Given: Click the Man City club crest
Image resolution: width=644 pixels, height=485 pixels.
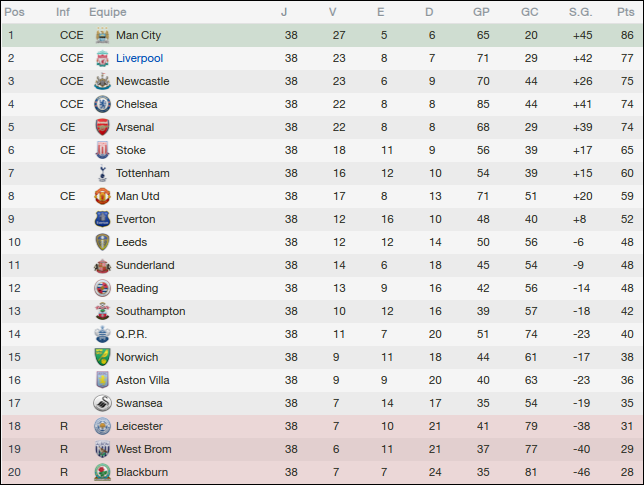Looking at the screenshot, I should tap(102, 35).
